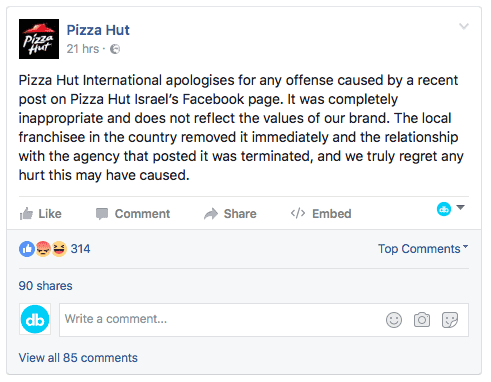
Task: Click the Share arrow icon
Action: [x=211, y=214]
